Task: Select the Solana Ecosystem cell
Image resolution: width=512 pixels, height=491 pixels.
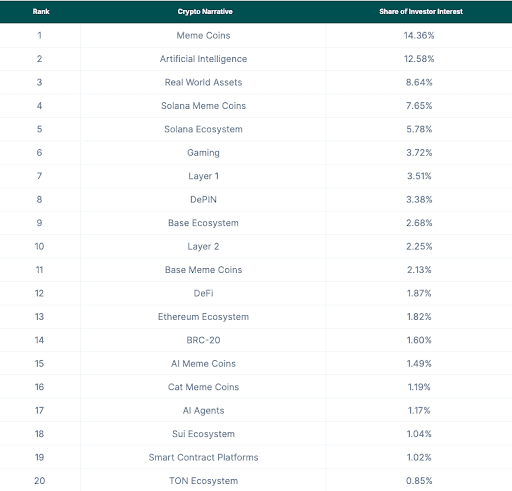Action: click(203, 129)
